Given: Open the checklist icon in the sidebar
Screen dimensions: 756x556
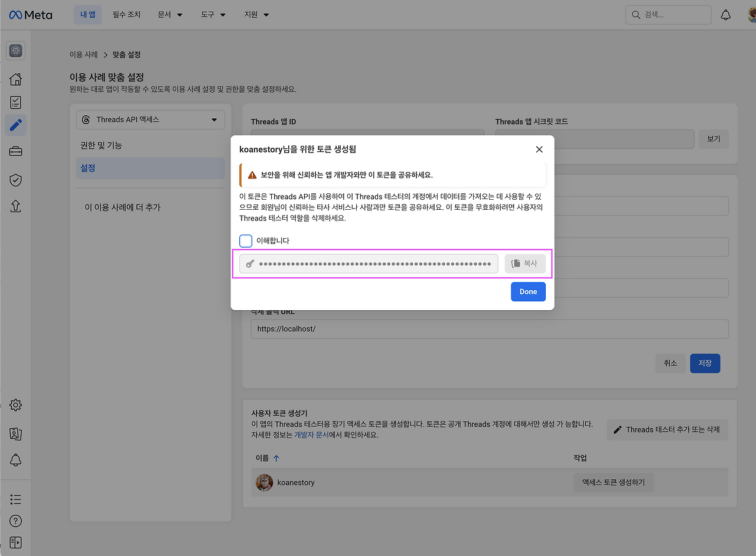Looking at the screenshot, I should pyautogui.click(x=16, y=102).
